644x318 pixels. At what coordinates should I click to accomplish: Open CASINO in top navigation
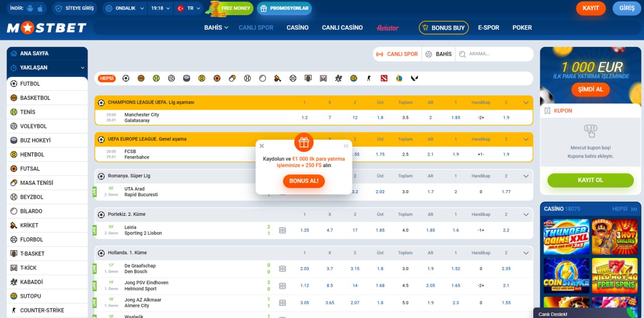coord(297,28)
